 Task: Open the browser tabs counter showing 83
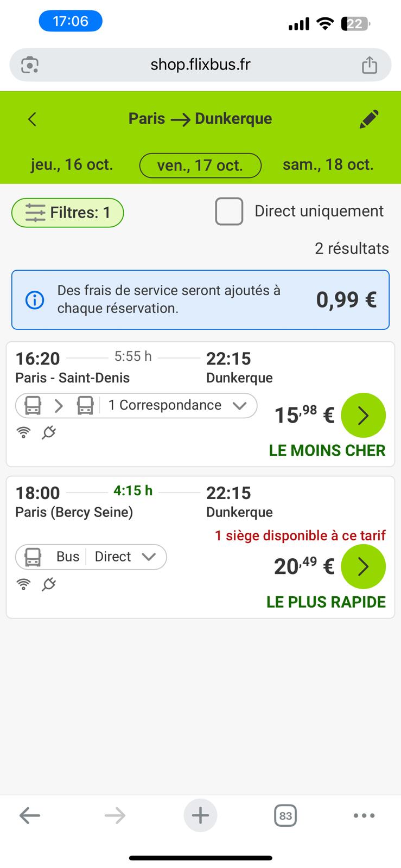click(x=285, y=815)
